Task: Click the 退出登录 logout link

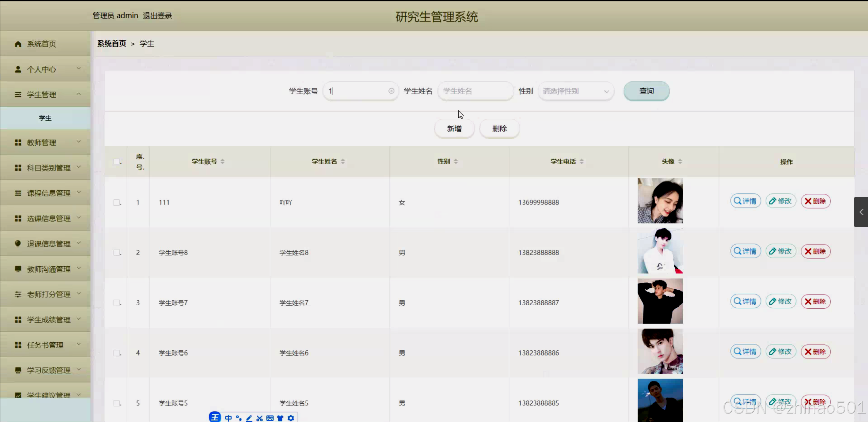Action: [x=157, y=16]
